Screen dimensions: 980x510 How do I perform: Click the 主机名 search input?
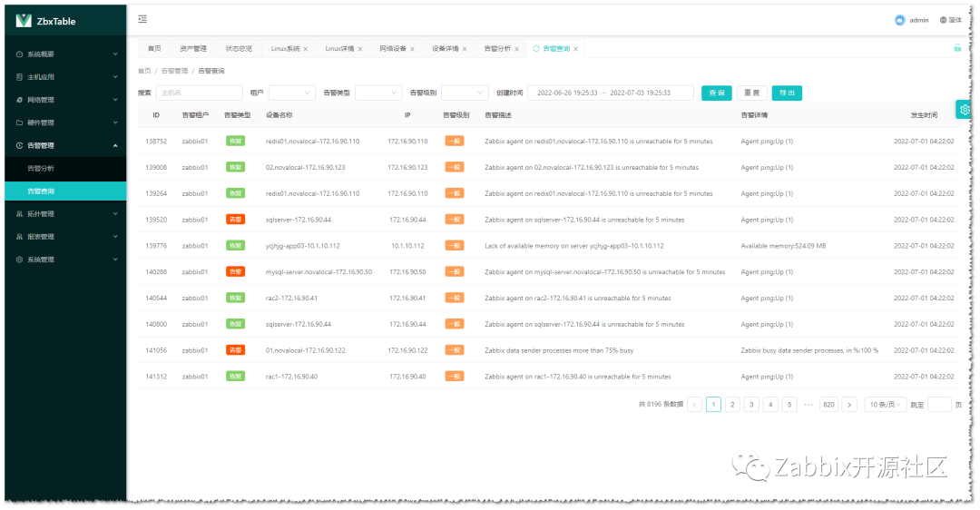[x=200, y=93]
